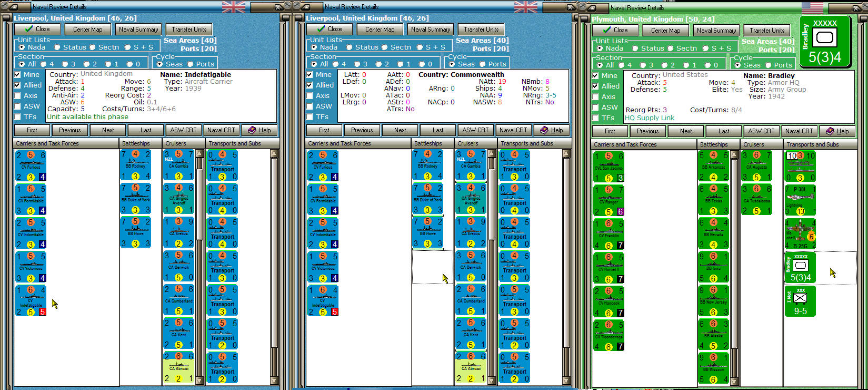Select CV Ticonderoga in Plymouth window
The height and width of the screenshot is (390, 868).
(609, 336)
